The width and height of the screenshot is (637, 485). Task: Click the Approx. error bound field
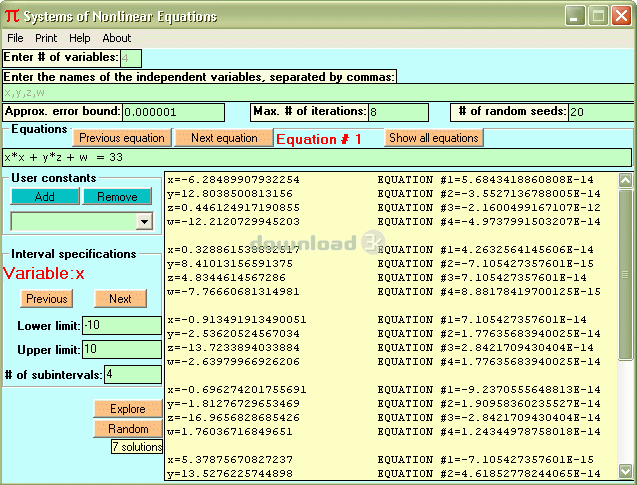[173, 113]
